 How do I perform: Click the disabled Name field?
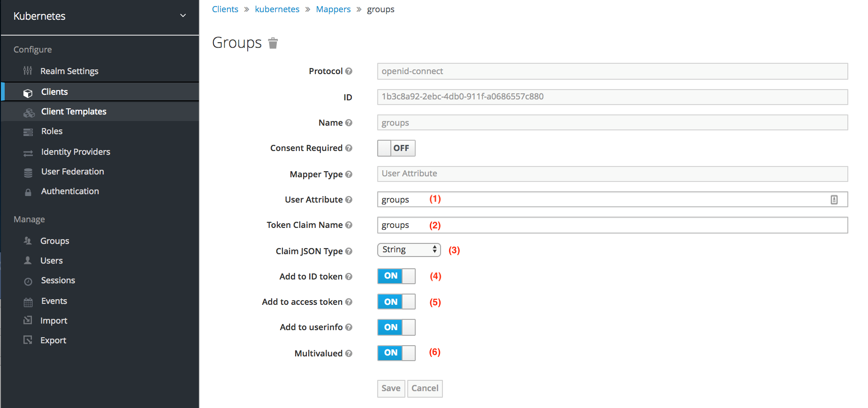[612, 123]
